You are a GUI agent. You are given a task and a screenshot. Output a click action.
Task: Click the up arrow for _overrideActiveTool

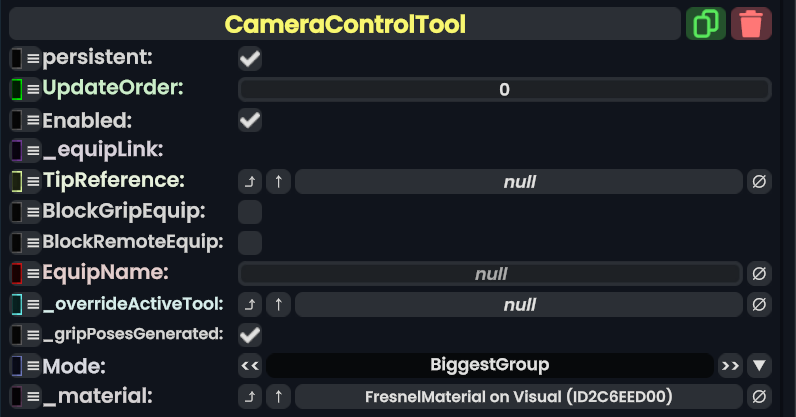[278, 304]
